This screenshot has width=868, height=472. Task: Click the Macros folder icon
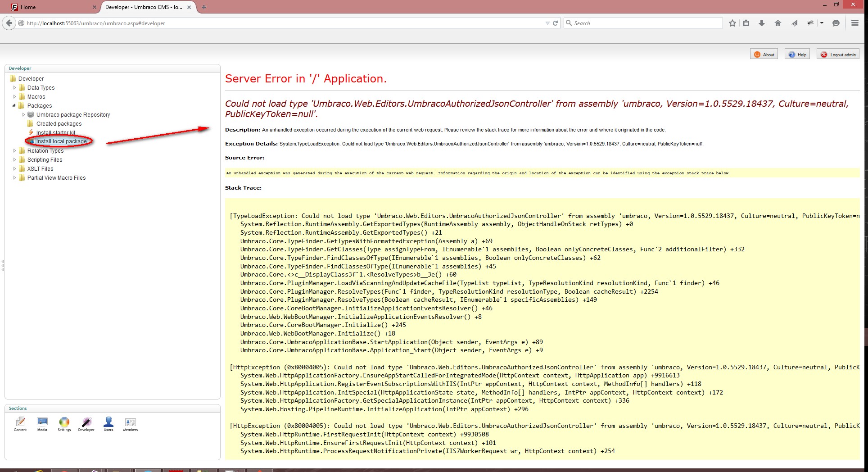pos(21,96)
